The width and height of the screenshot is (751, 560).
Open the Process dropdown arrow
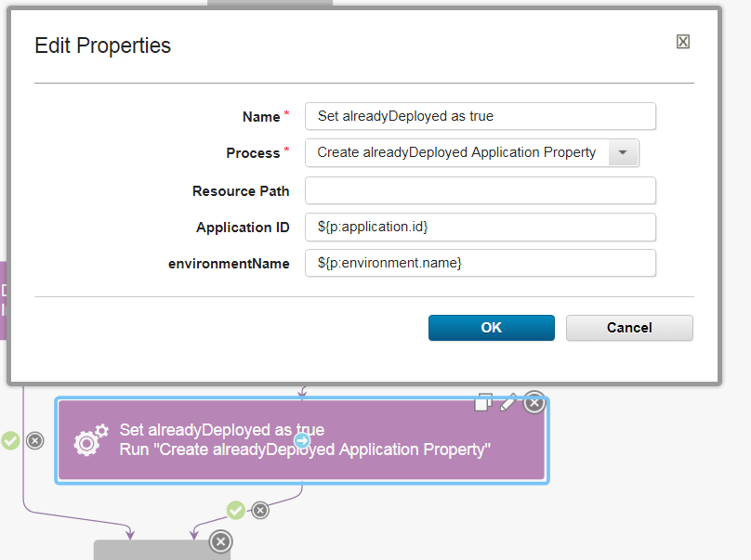coord(623,152)
